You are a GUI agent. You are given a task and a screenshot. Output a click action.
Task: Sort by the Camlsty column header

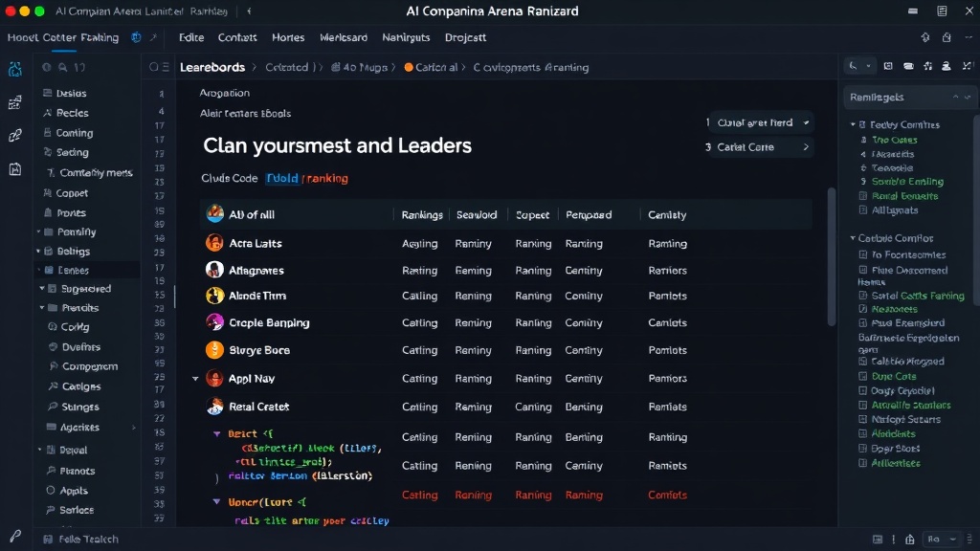coord(667,215)
